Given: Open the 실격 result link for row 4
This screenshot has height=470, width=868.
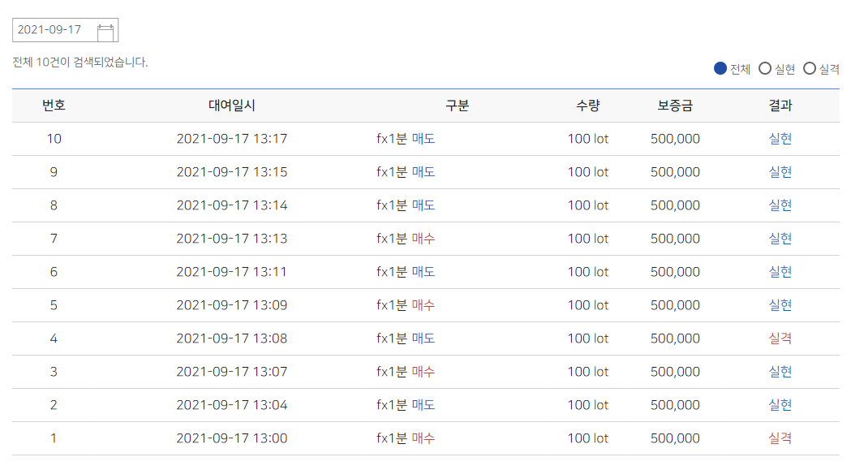Looking at the screenshot, I should pyautogui.click(x=780, y=338).
